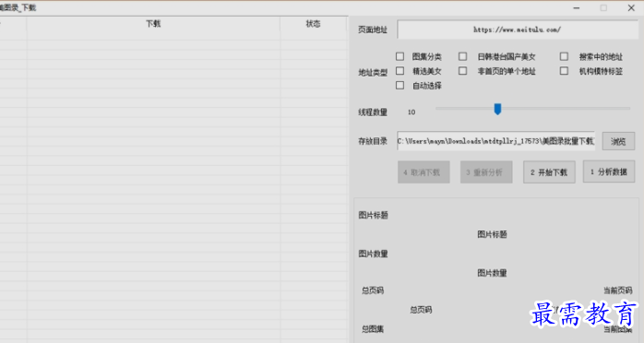
Task: Click the 页面地址 label
Action: tap(373, 30)
